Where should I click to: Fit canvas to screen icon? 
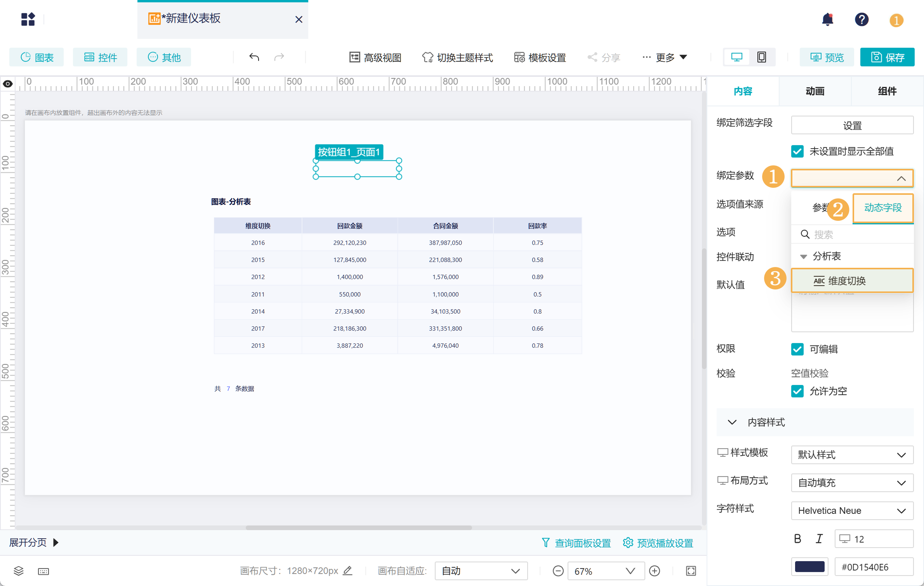[x=691, y=571]
